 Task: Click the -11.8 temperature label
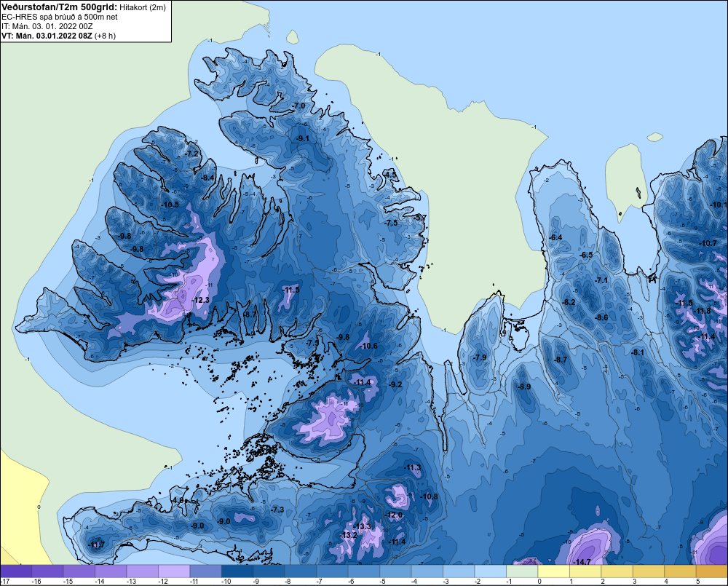(703, 311)
